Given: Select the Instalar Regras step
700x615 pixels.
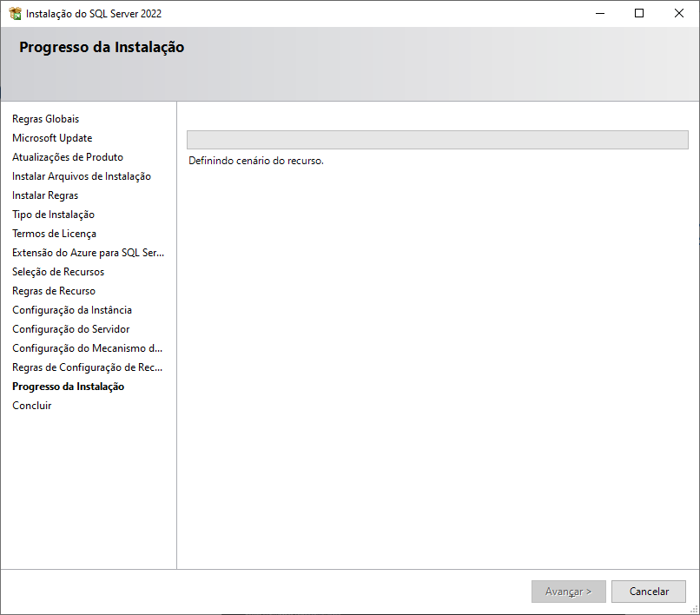Looking at the screenshot, I should point(45,195).
